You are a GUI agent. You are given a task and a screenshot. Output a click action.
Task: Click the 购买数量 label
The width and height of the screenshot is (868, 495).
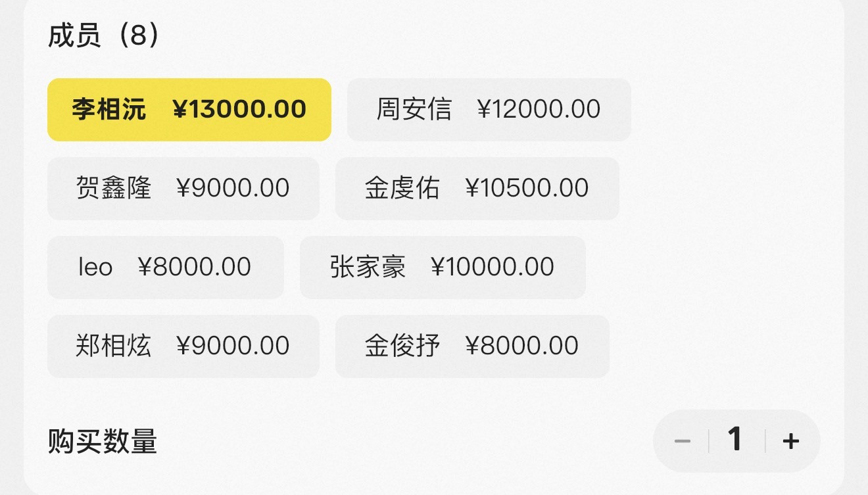[103, 442]
